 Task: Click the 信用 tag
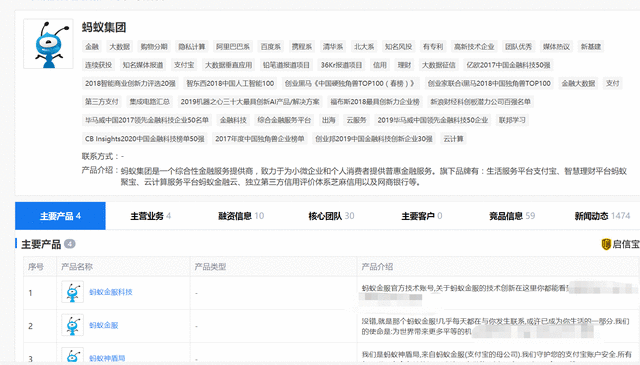(x=380, y=65)
